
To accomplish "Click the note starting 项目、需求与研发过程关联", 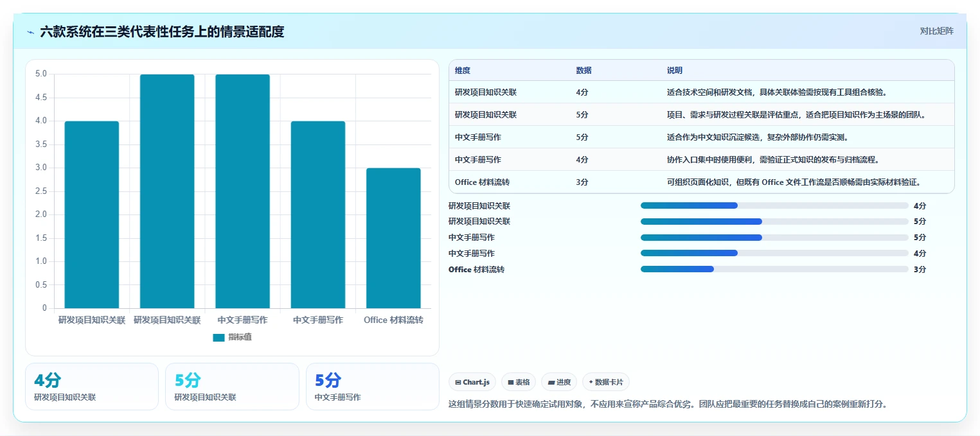I will (x=796, y=115).
